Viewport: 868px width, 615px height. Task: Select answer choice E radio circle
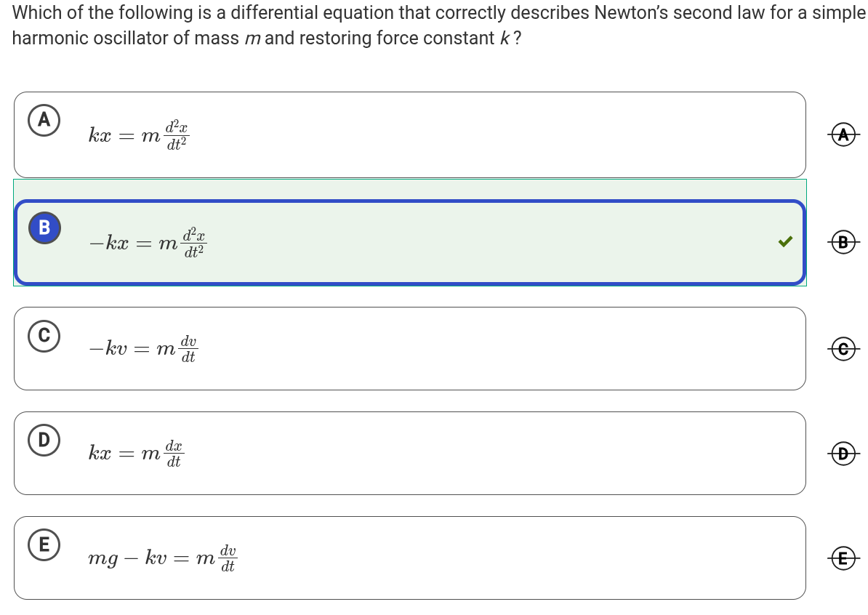[x=44, y=544]
